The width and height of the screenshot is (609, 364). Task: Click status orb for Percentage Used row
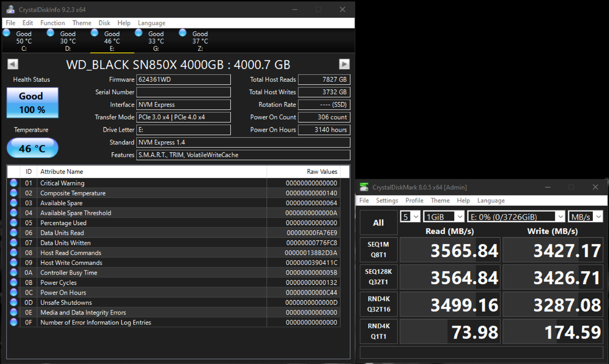point(14,223)
